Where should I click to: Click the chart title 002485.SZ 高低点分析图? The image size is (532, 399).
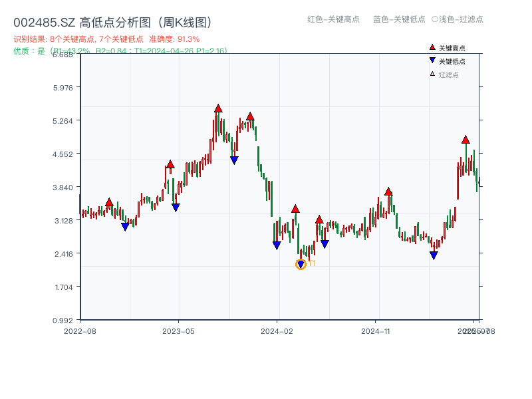click(x=112, y=23)
